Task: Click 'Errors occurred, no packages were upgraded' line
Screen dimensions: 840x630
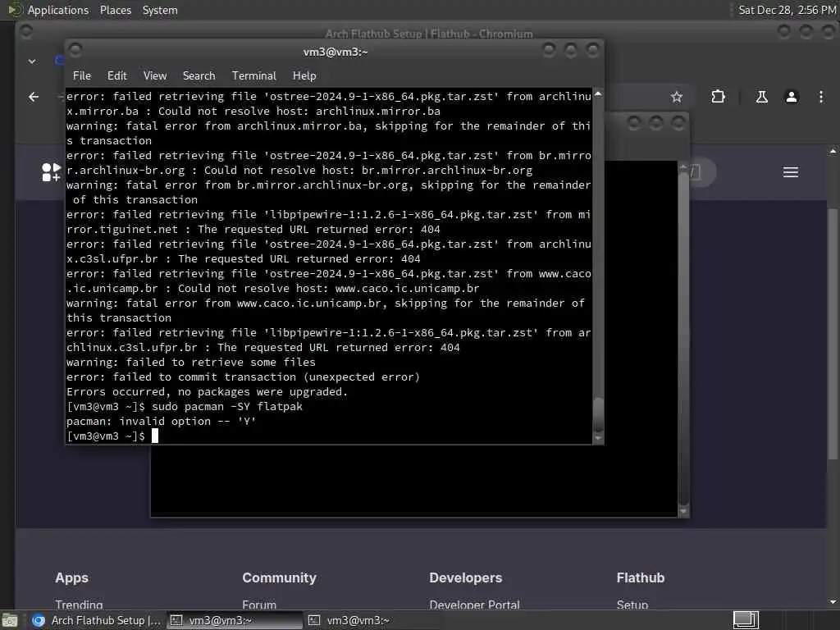Action: tap(207, 391)
